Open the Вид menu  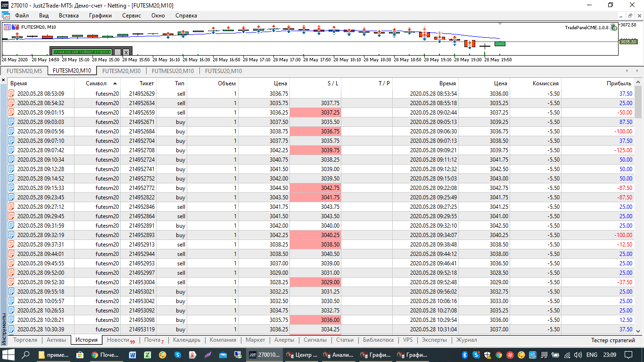[x=44, y=16]
